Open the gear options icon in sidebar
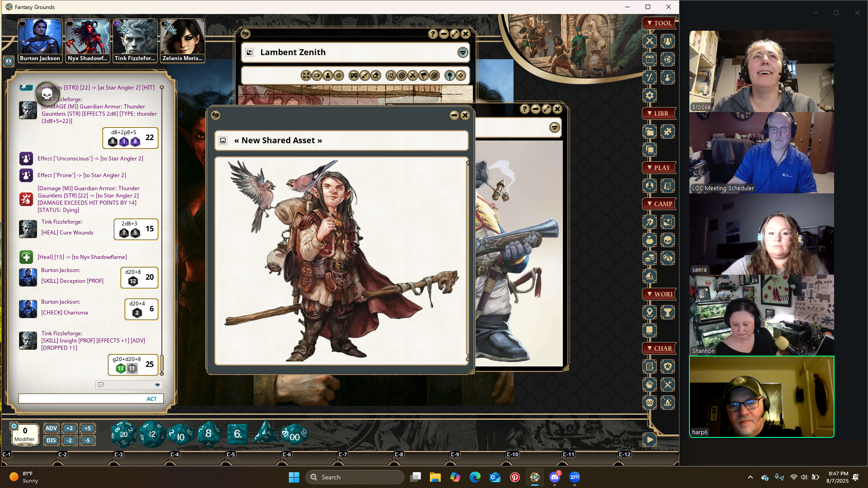Viewport: 868px width, 488px height. coord(650,95)
